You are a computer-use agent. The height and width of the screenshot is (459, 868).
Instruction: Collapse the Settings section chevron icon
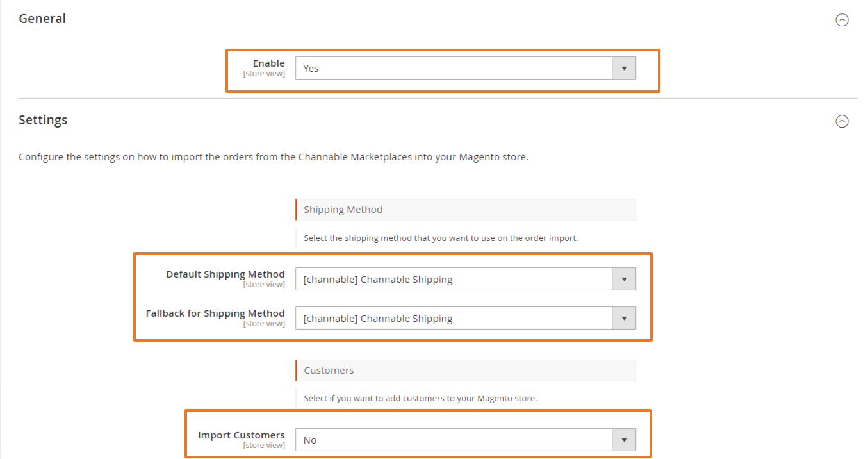tap(842, 121)
